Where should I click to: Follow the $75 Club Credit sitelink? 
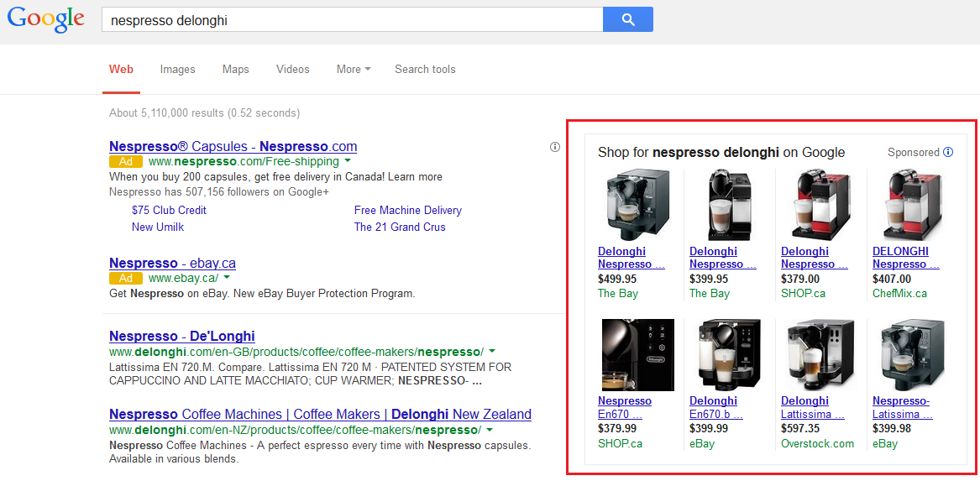(x=169, y=210)
